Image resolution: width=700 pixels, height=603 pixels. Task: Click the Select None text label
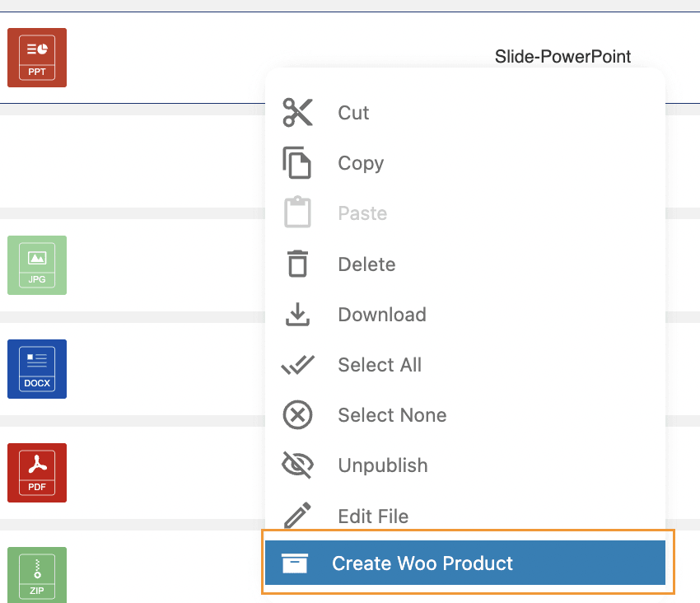(392, 415)
